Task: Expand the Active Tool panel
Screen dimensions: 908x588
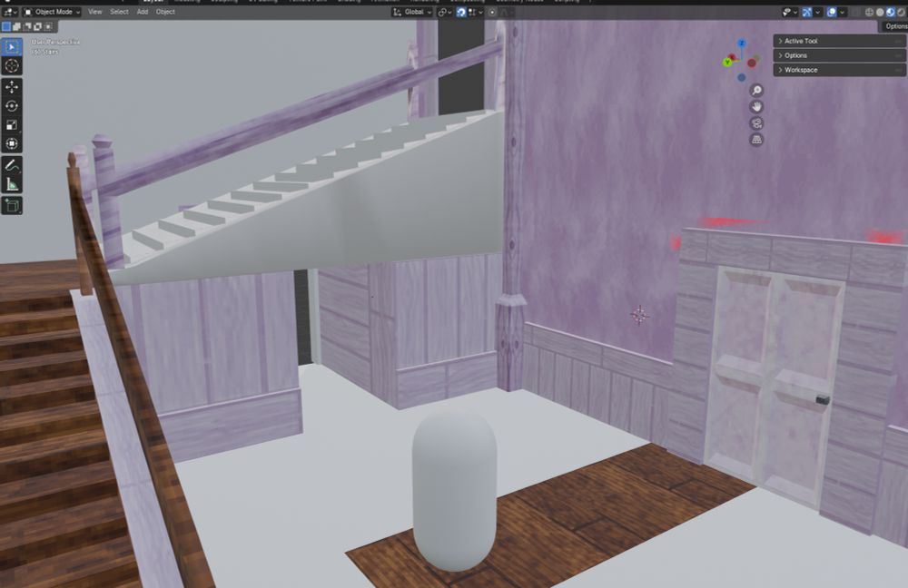Action: pyautogui.click(x=838, y=41)
